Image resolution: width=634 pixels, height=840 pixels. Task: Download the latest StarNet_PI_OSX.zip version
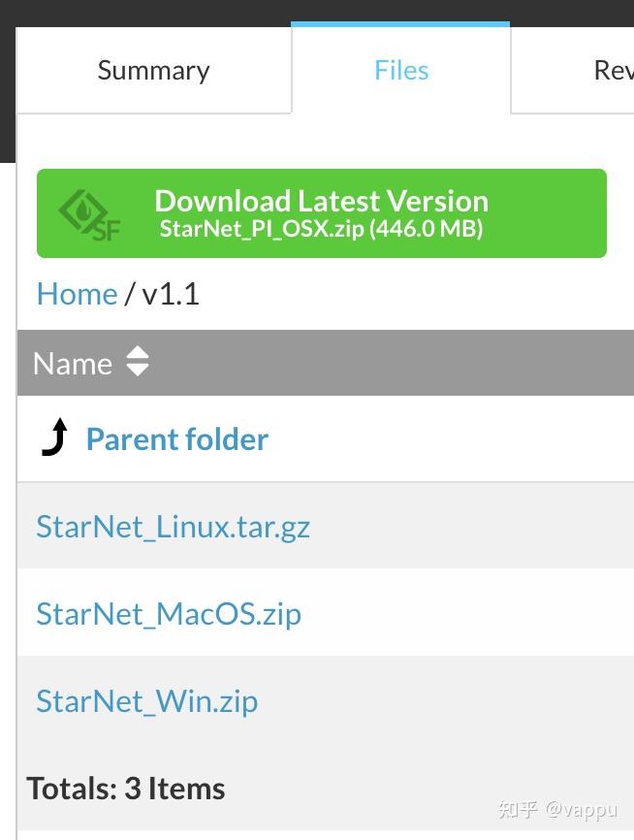321,213
